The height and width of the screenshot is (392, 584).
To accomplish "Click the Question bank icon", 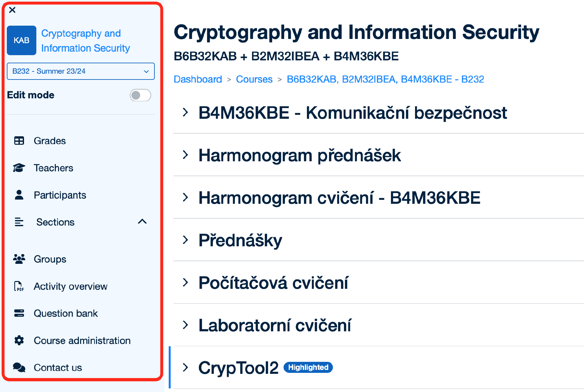I will coord(19,313).
